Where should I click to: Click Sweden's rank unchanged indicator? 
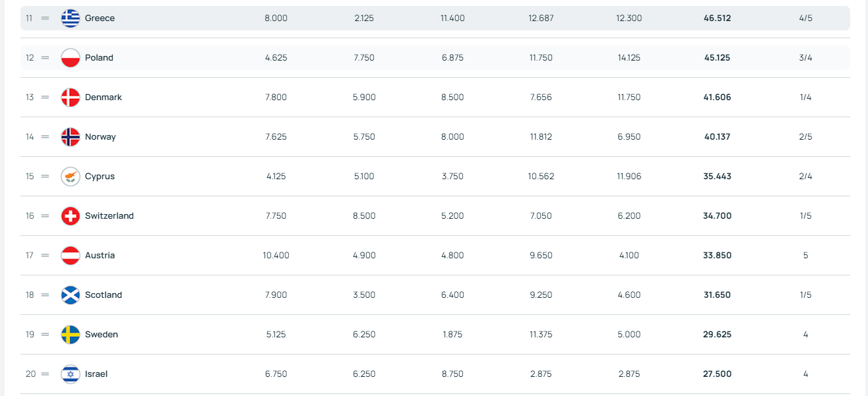[x=46, y=335]
